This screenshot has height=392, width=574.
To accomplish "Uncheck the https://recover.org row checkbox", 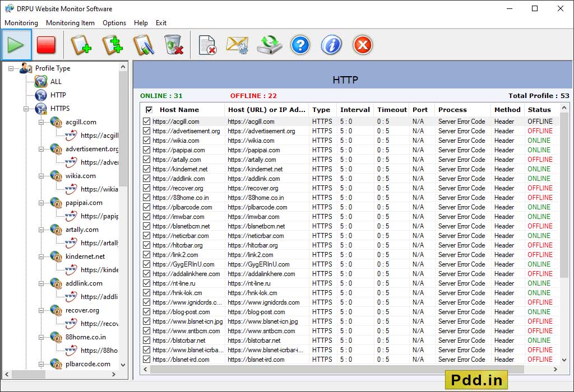I will [147, 188].
